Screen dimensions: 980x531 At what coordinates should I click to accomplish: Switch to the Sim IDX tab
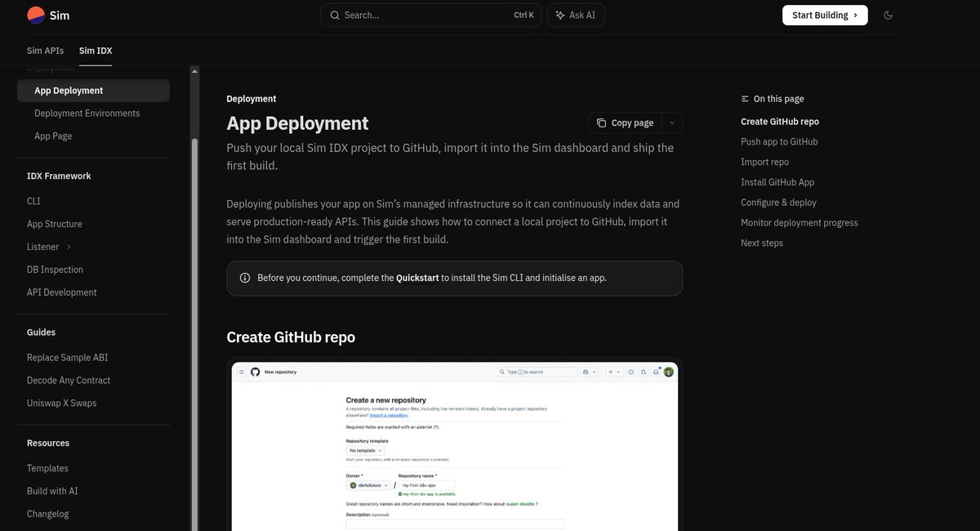(x=96, y=51)
